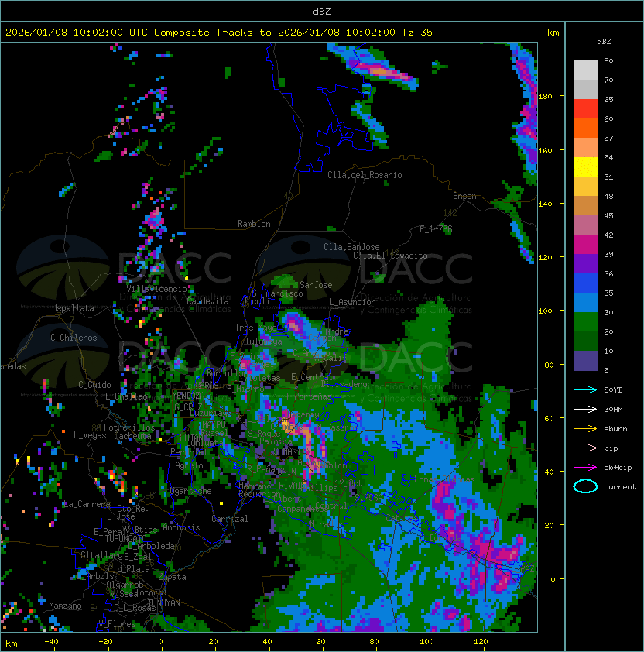Click the Clla.del_Rosario place label
Image resolution: width=644 pixels, height=652 pixels.
[365, 175]
